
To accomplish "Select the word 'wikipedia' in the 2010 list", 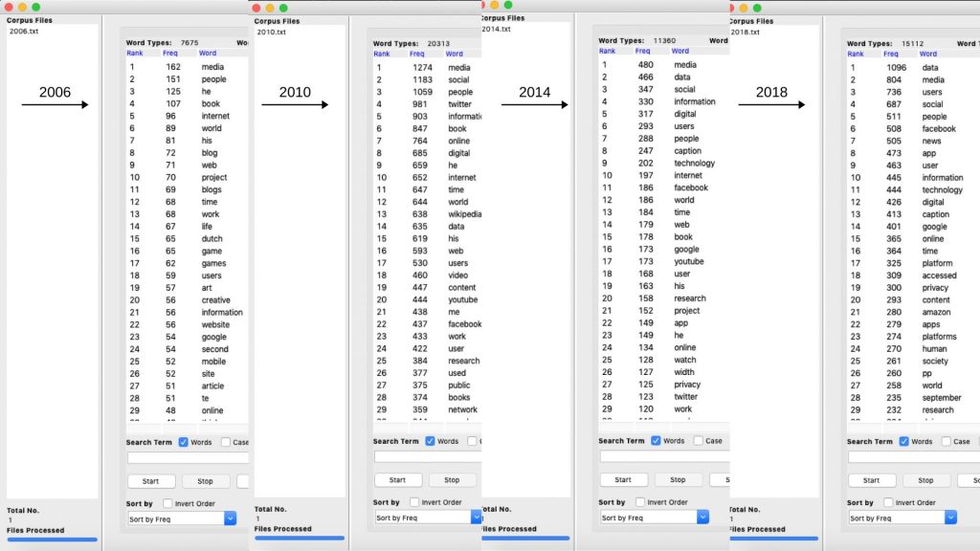I will point(465,214).
